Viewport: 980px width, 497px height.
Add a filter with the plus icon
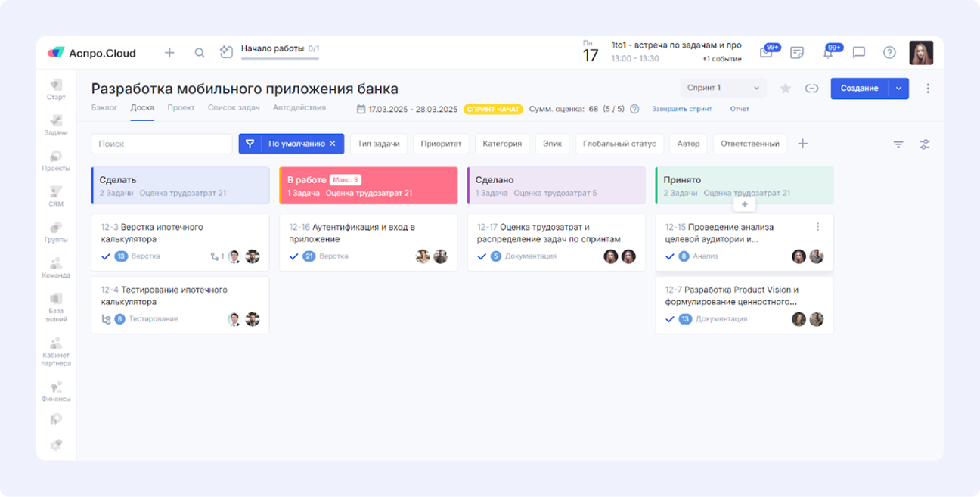(803, 144)
